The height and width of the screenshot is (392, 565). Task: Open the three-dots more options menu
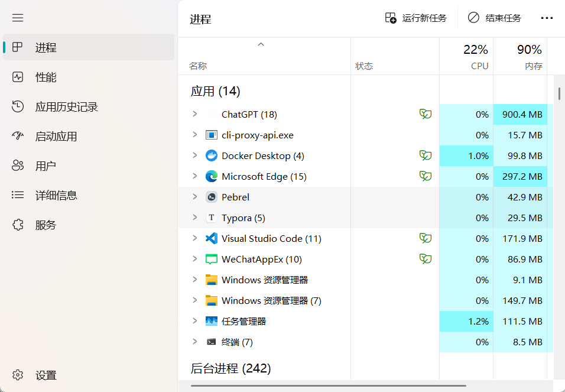pyautogui.click(x=547, y=18)
